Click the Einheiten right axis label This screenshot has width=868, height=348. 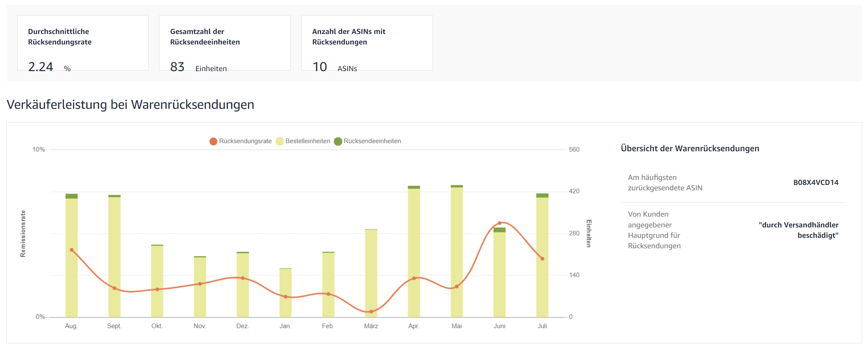pyautogui.click(x=589, y=233)
